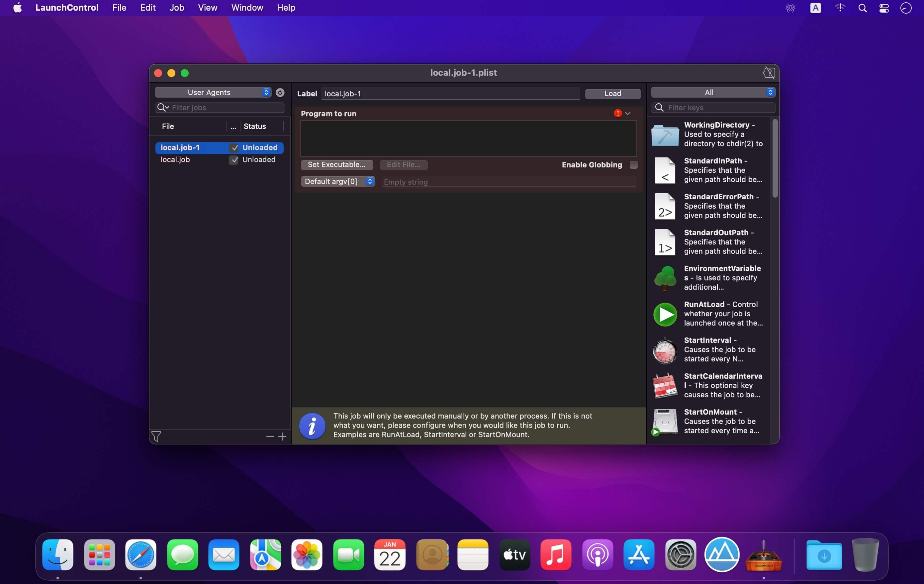Click the refresh jobs list icon
Image resolution: width=924 pixels, height=584 pixels.
[x=280, y=92]
